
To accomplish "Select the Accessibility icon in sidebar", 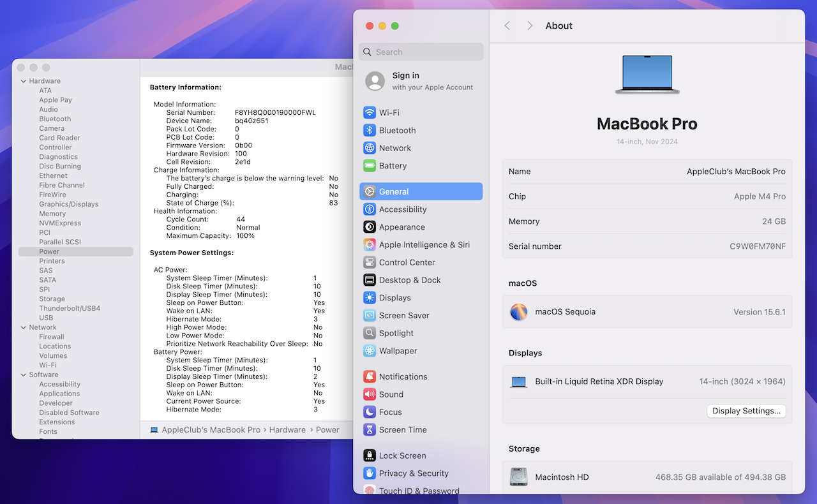I will coord(370,209).
